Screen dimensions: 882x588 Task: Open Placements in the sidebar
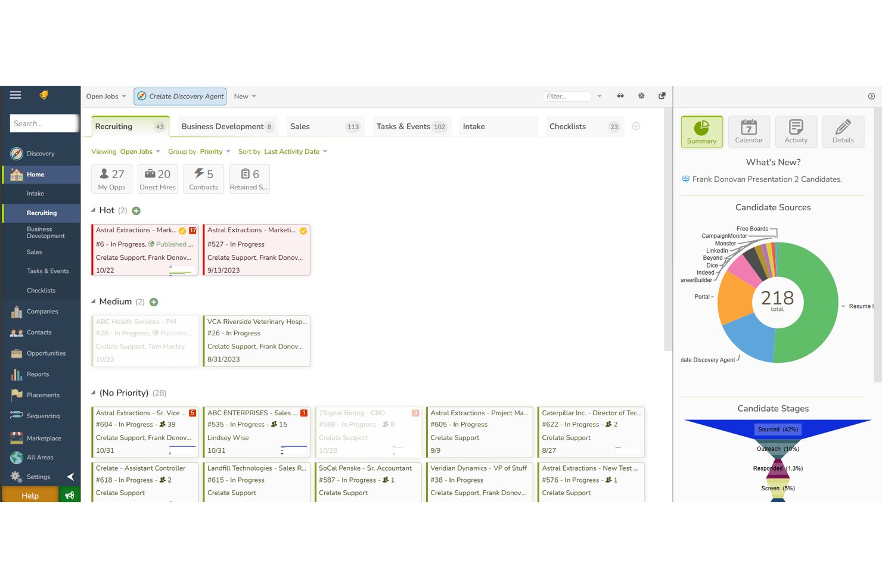click(x=41, y=395)
